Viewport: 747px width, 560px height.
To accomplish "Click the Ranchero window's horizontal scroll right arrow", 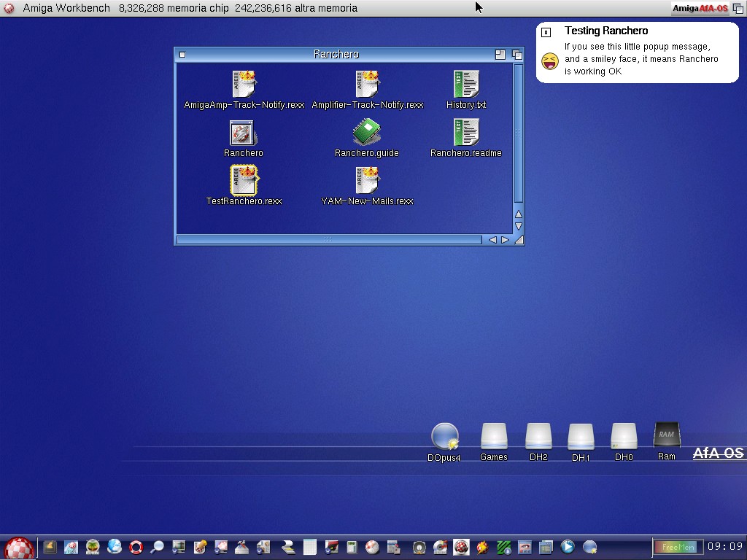I will (505, 240).
